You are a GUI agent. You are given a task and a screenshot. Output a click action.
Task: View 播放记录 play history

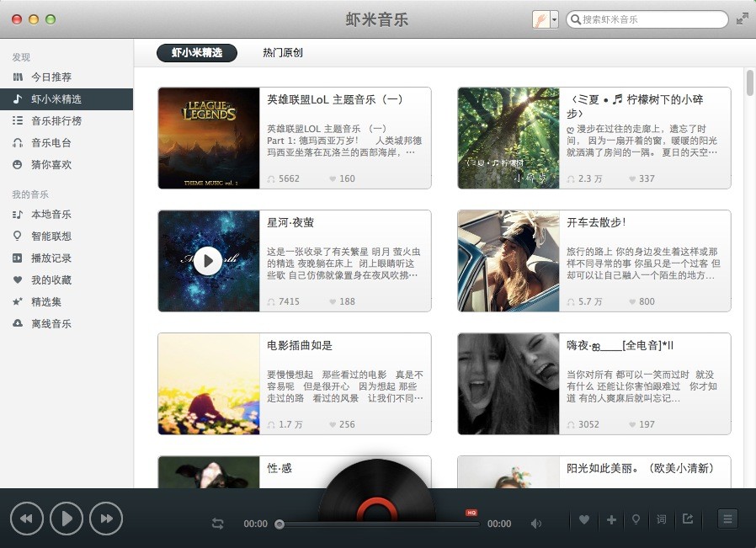[x=67, y=258]
